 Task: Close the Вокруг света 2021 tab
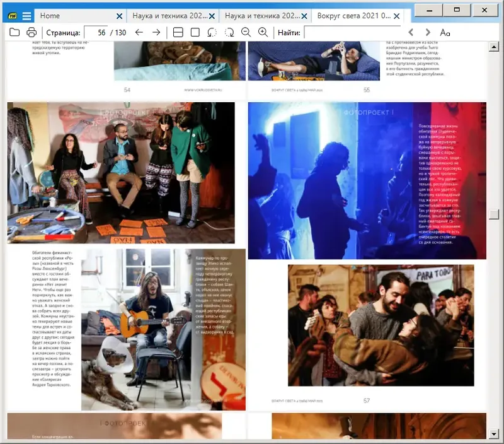(x=397, y=16)
